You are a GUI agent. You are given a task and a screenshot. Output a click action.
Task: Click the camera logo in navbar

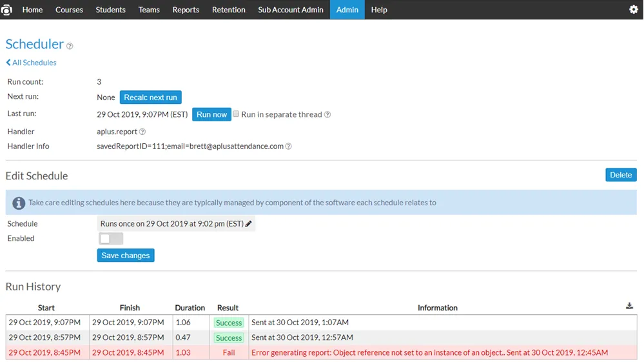6,10
